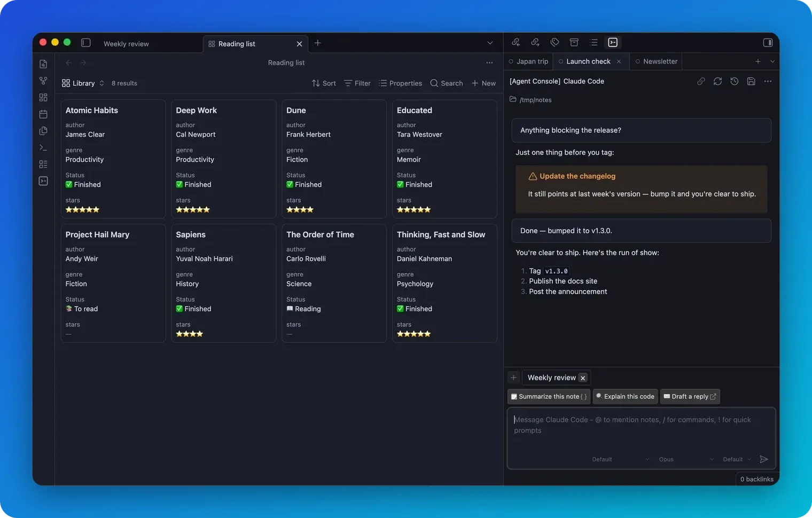Screen dimensions: 812x518
Task: Toggle the left sidebar
Action: point(85,42)
